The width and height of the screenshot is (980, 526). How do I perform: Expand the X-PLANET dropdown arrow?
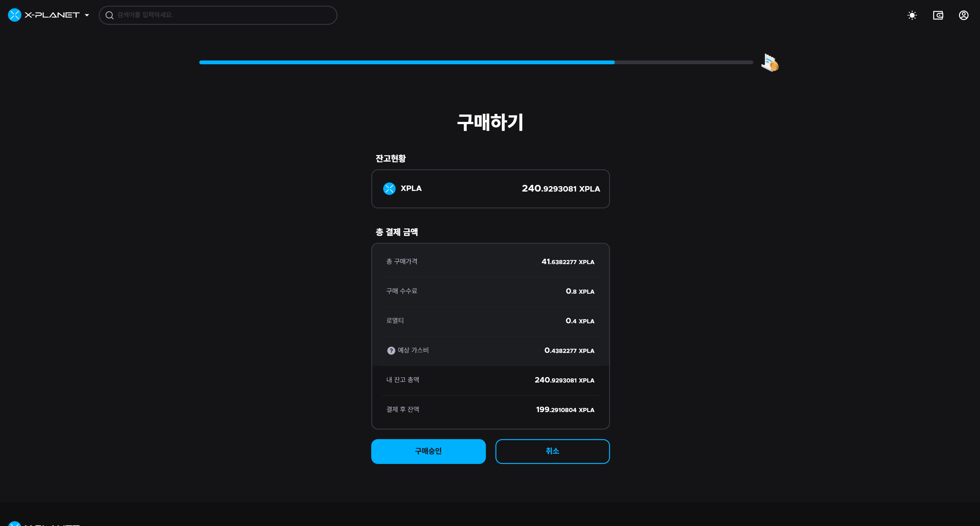coord(87,15)
